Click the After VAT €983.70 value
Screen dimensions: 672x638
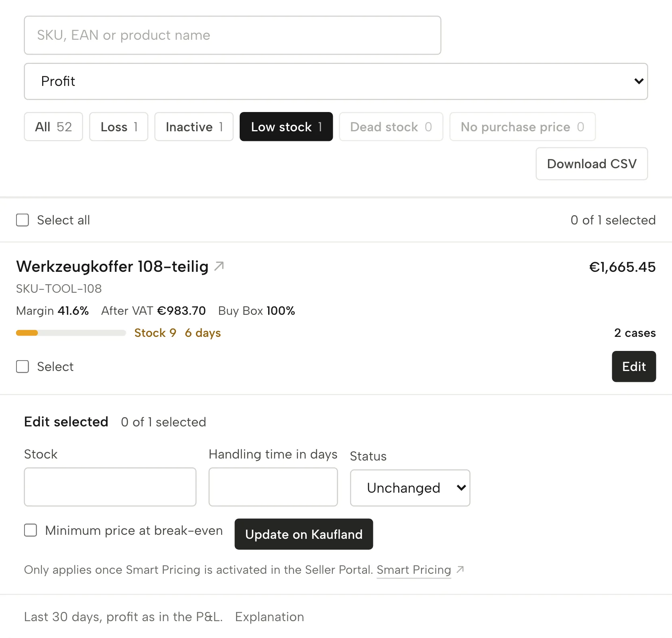tap(153, 311)
